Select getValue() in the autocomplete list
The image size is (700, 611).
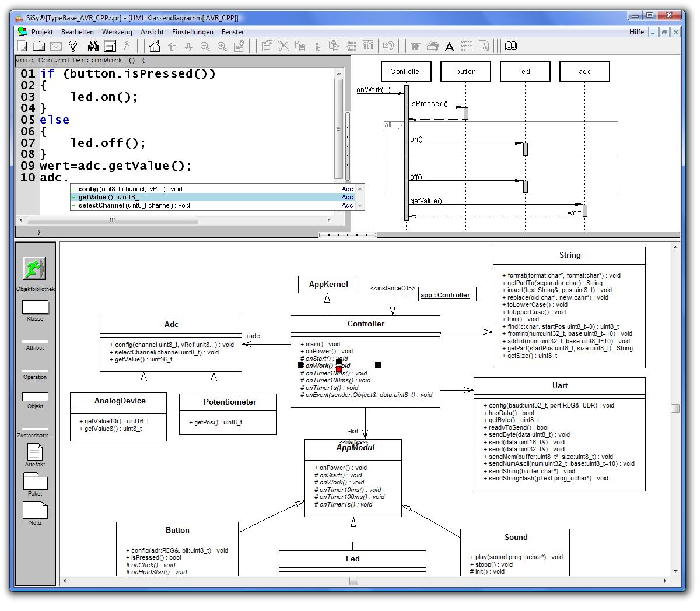109,197
